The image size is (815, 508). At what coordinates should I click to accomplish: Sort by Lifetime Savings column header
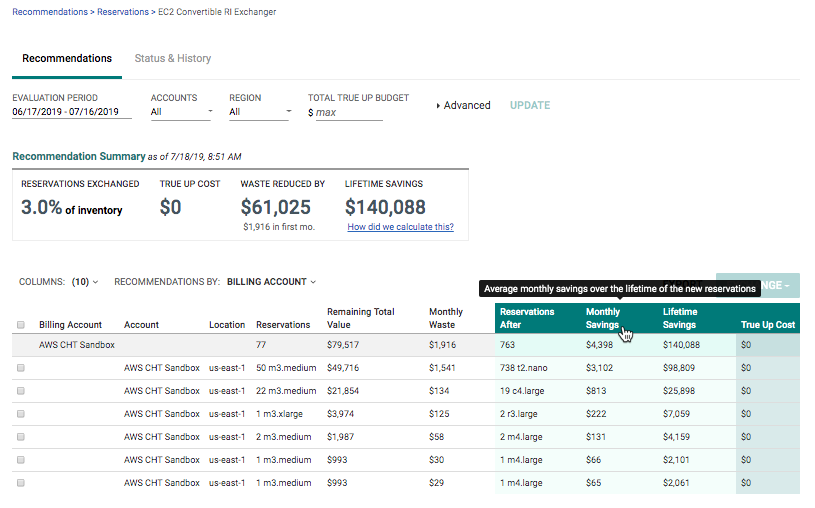pos(680,318)
